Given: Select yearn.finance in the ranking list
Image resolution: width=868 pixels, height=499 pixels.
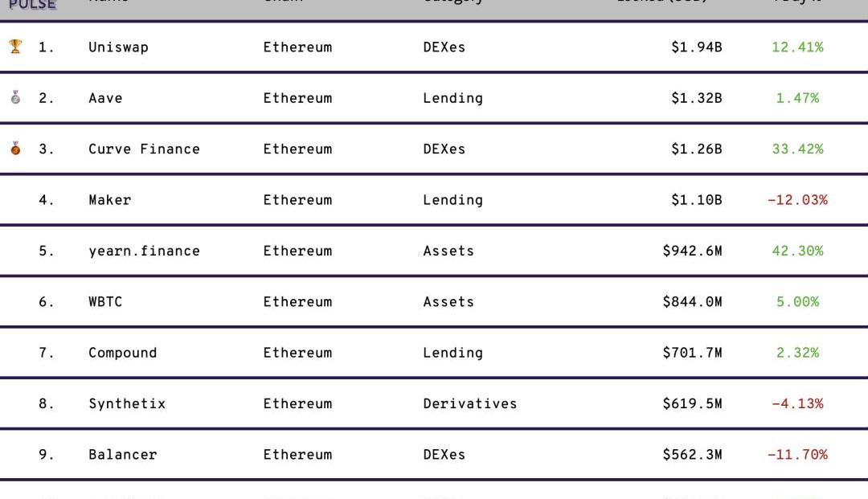Looking at the screenshot, I should [x=144, y=252].
